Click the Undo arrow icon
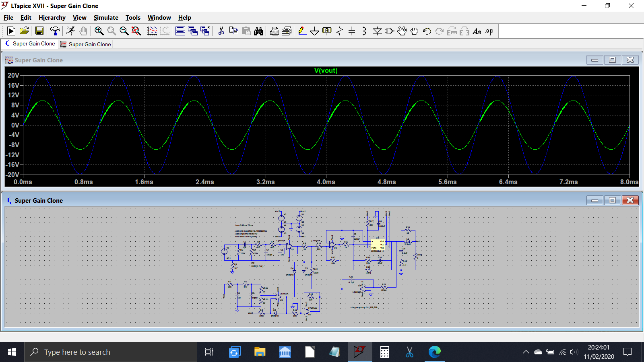Viewport: 644px width, 362px height. pyautogui.click(x=427, y=31)
